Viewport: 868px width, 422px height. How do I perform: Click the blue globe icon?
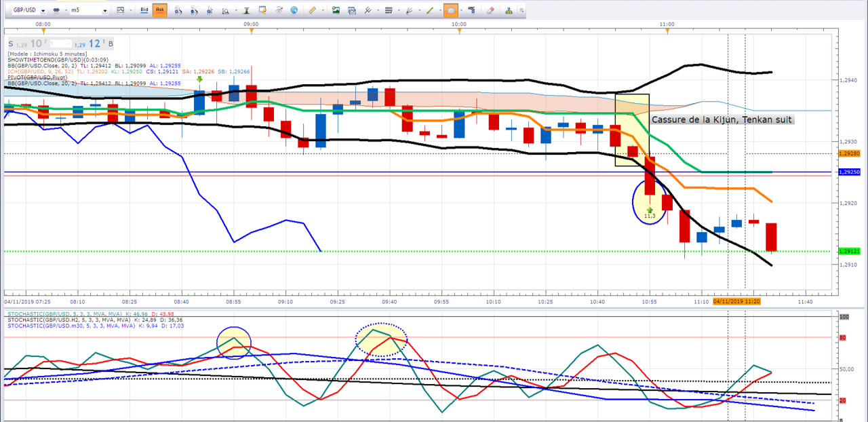coord(294,10)
